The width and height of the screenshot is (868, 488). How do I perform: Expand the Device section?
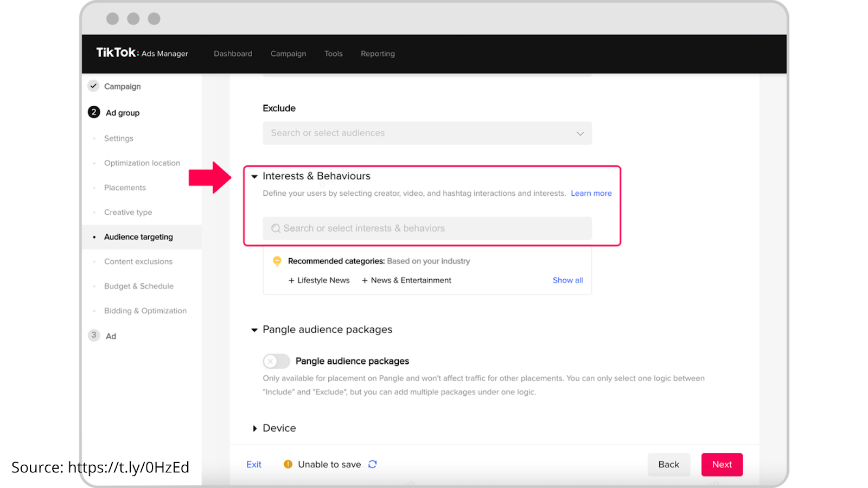(x=254, y=428)
